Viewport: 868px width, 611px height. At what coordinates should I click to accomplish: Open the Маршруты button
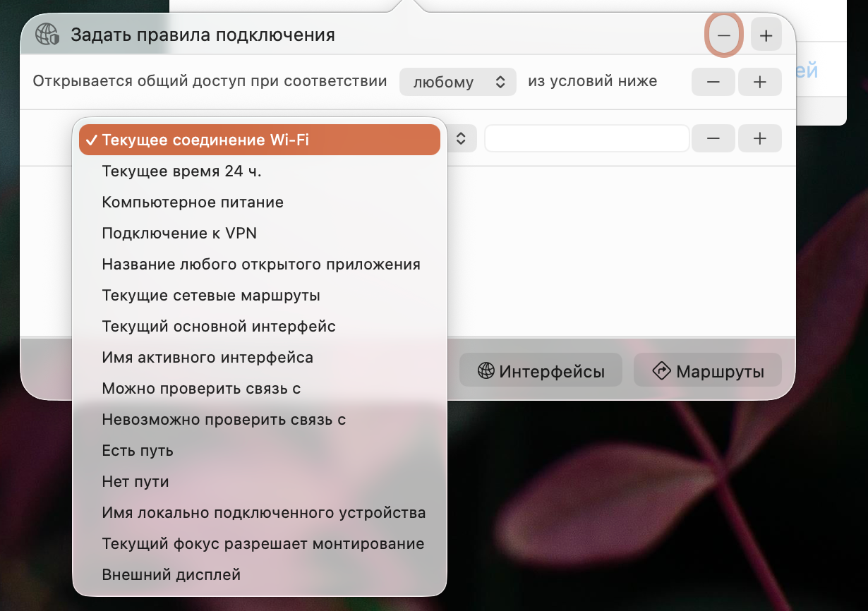[707, 371]
